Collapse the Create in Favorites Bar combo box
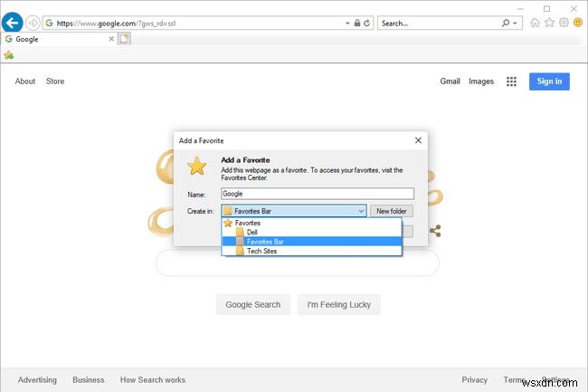 point(294,211)
